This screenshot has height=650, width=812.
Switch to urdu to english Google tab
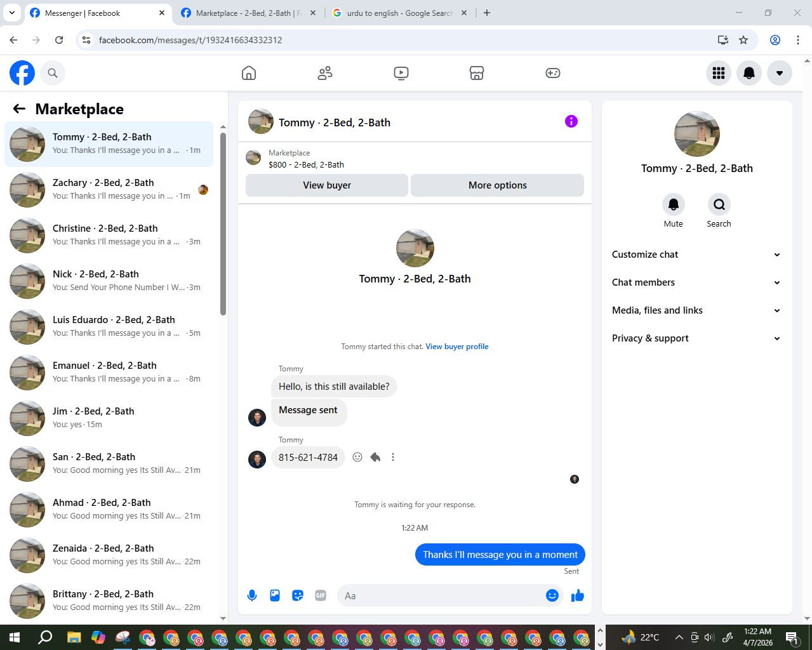point(399,13)
